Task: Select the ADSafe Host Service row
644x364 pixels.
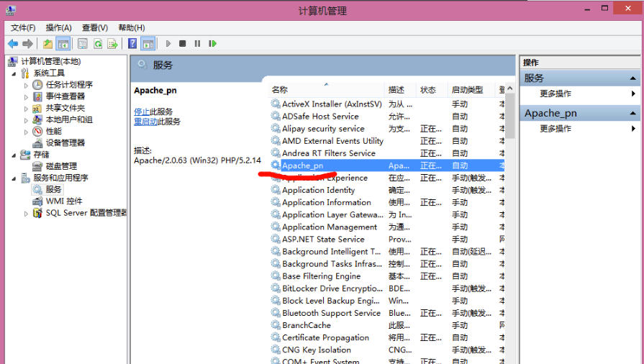Action: click(387, 117)
